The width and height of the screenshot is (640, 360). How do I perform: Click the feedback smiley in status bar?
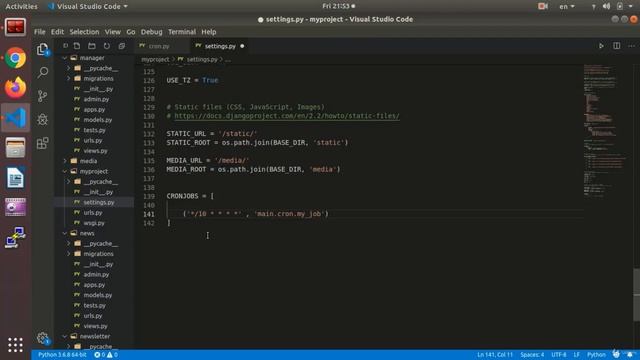coord(616,354)
